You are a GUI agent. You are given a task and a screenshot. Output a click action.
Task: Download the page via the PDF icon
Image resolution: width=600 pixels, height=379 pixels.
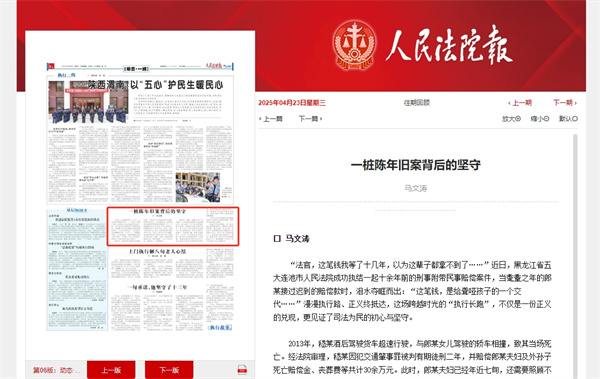click(242, 370)
